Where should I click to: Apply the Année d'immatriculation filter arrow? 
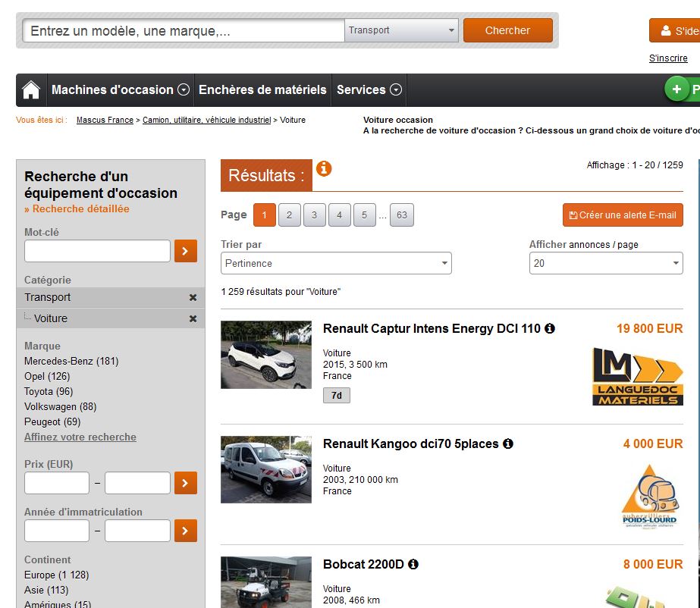186,531
